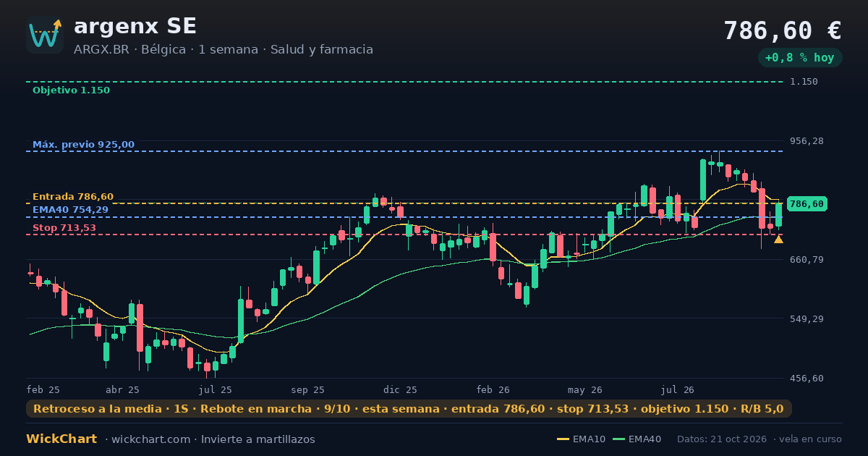This screenshot has width=868, height=456.
Task: Click the "argenx SE" title
Action: (x=135, y=26)
